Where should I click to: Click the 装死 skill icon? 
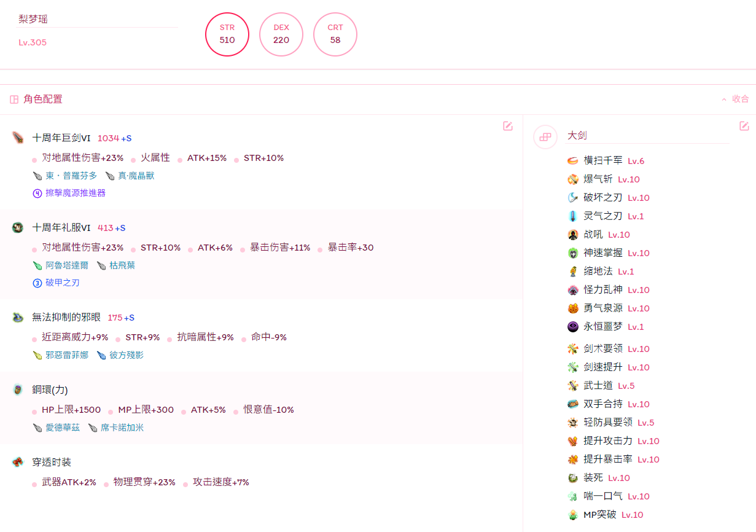(x=573, y=478)
